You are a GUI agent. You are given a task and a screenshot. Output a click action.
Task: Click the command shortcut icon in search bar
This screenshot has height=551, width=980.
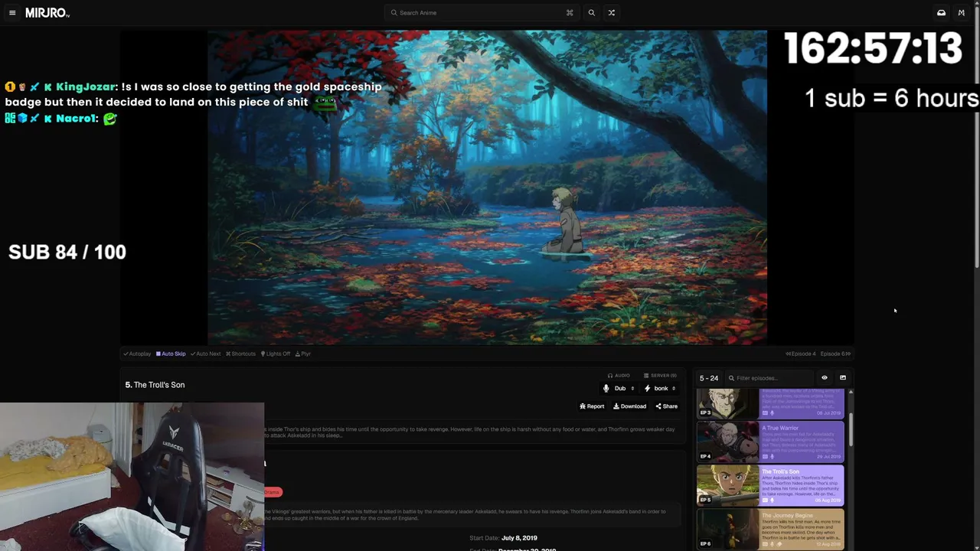pos(570,13)
